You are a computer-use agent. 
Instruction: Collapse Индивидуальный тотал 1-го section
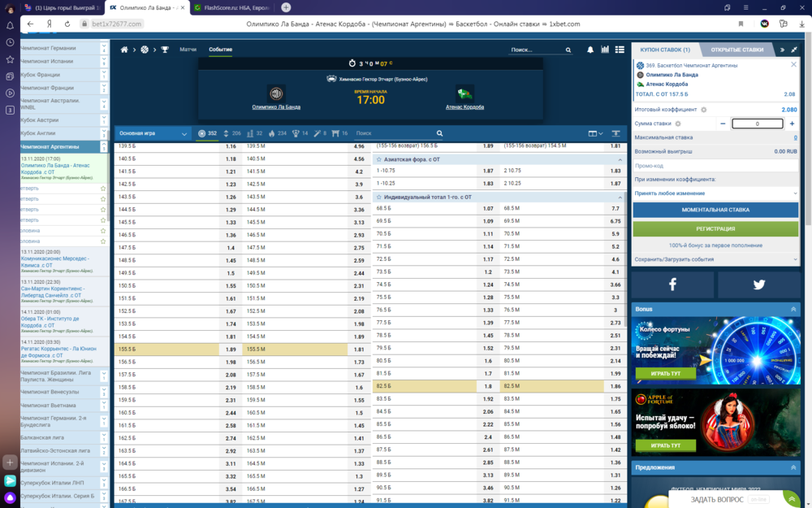coord(620,198)
